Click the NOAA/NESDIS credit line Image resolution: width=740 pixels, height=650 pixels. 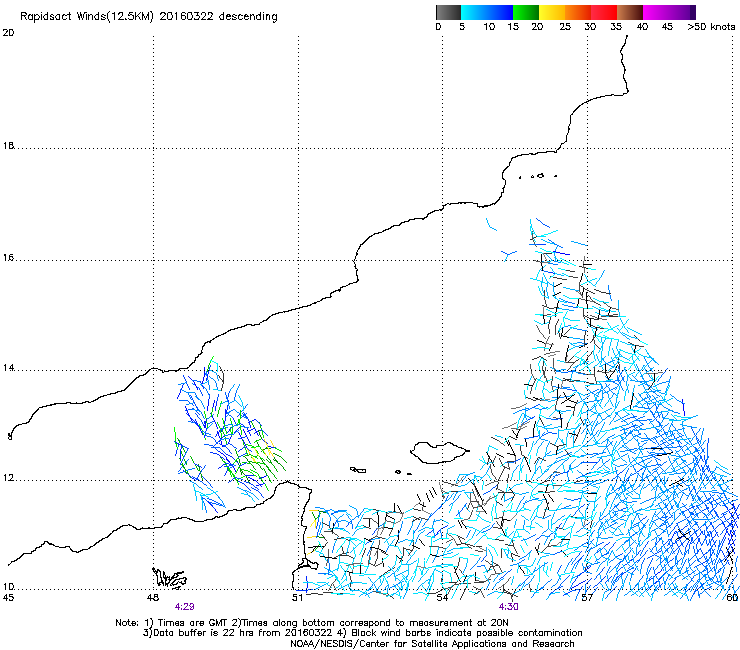coord(432,644)
